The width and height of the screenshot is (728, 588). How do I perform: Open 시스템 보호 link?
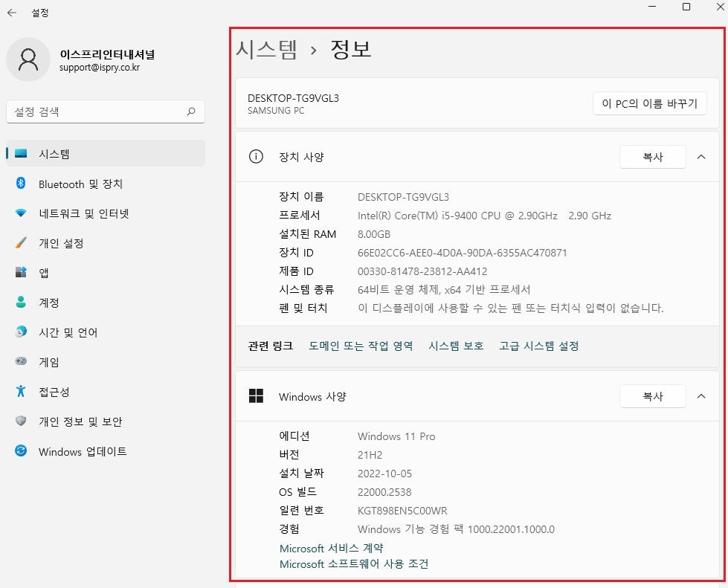[x=456, y=346]
